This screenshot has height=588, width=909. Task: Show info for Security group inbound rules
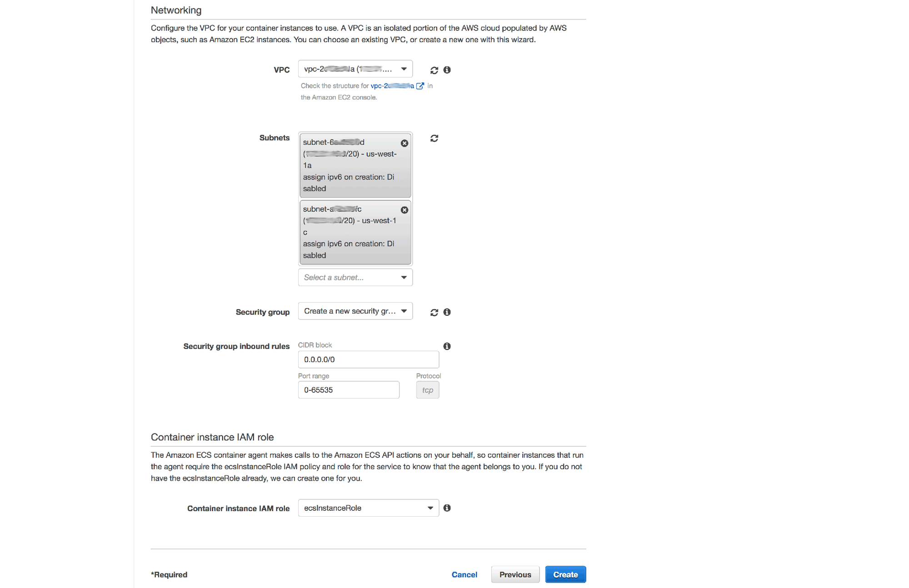[447, 346]
